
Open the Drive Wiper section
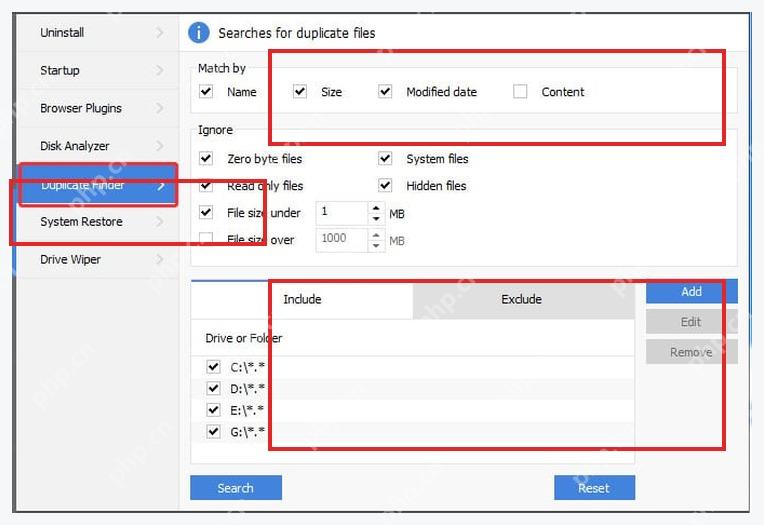pyautogui.click(x=98, y=259)
